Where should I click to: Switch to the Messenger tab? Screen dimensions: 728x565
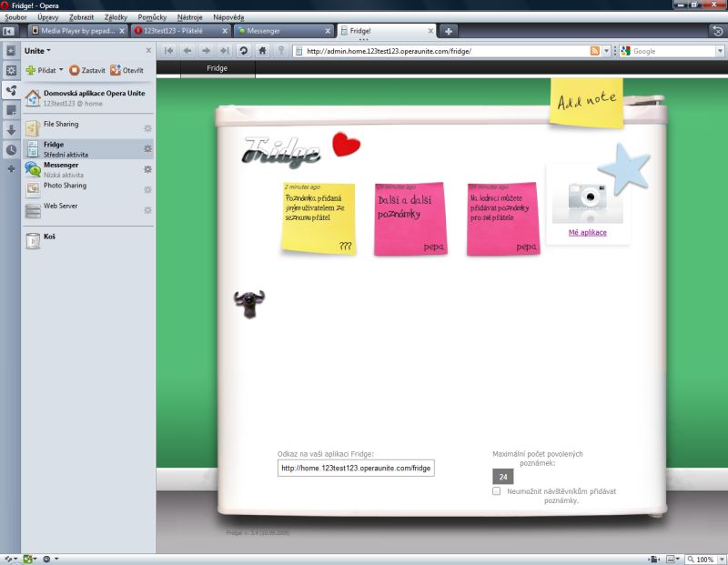[x=283, y=31]
